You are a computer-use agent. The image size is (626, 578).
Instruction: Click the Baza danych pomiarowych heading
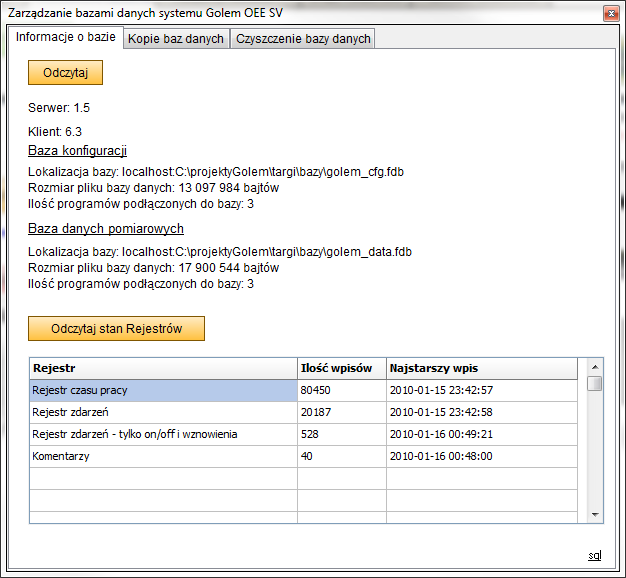point(106,228)
